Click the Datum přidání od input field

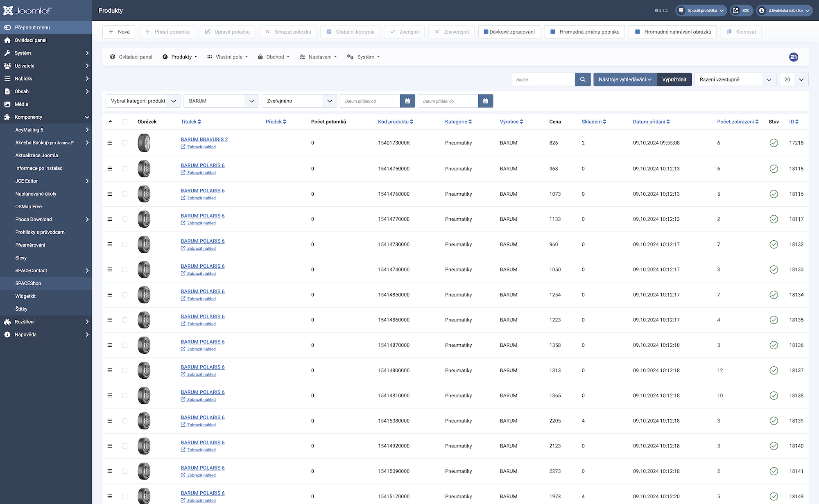pos(370,101)
